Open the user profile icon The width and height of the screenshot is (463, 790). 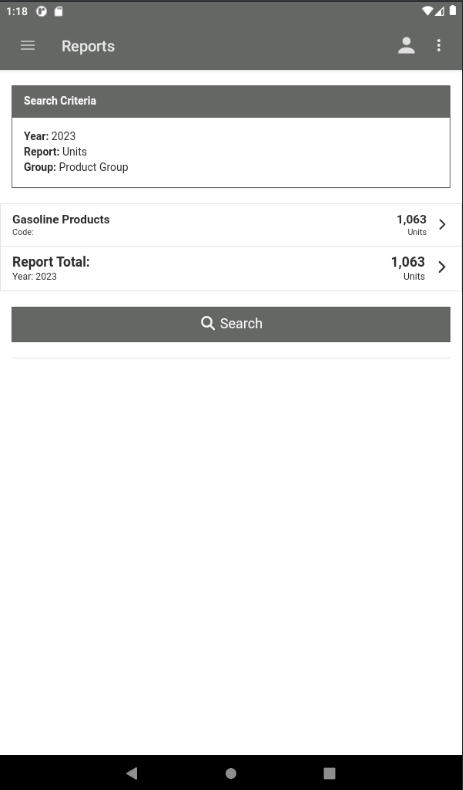(x=406, y=46)
